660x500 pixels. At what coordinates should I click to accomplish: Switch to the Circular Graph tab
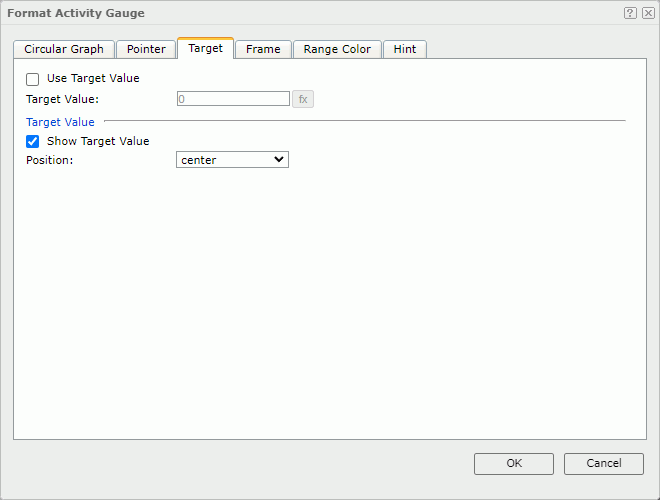point(64,49)
